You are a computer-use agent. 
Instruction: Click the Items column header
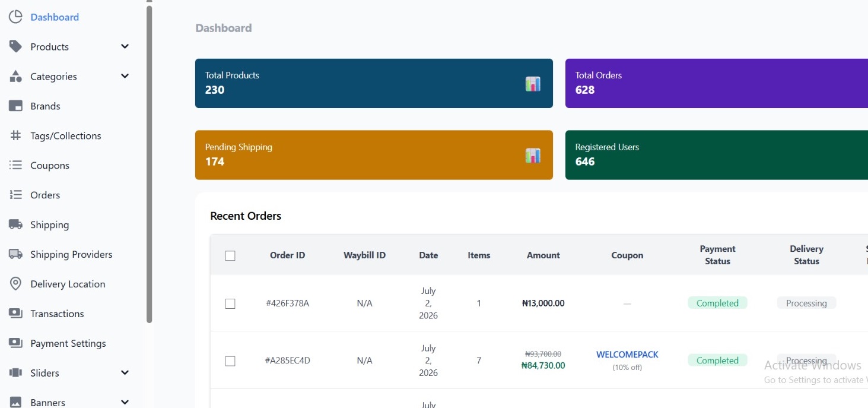(x=479, y=255)
